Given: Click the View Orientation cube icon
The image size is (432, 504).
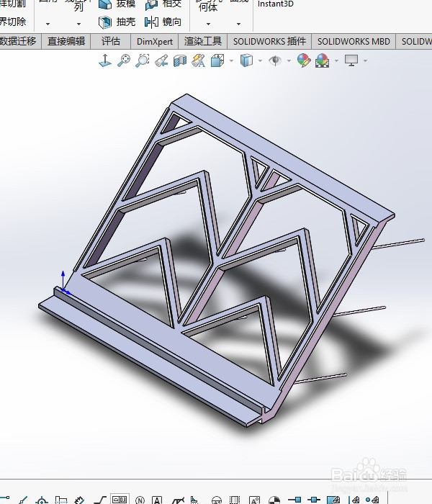Looking at the screenshot, I should pos(217,60).
